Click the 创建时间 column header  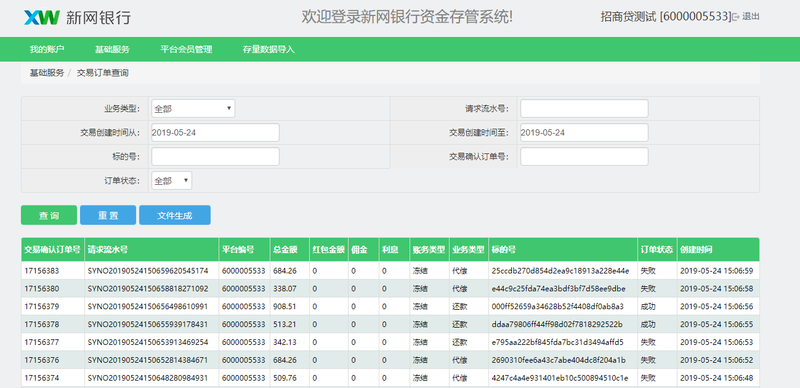718,250
